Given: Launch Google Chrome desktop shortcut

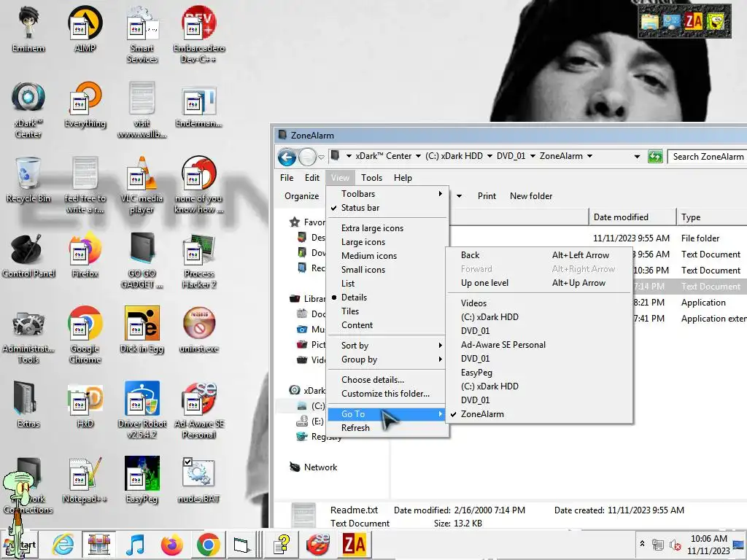Looking at the screenshot, I should [x=85, y=335].
